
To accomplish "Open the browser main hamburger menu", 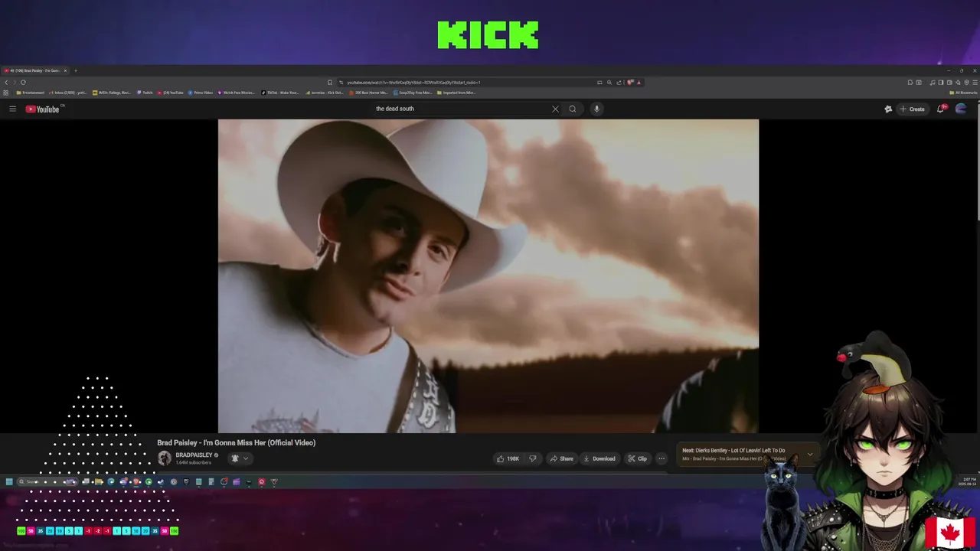I will coord(975,83).
